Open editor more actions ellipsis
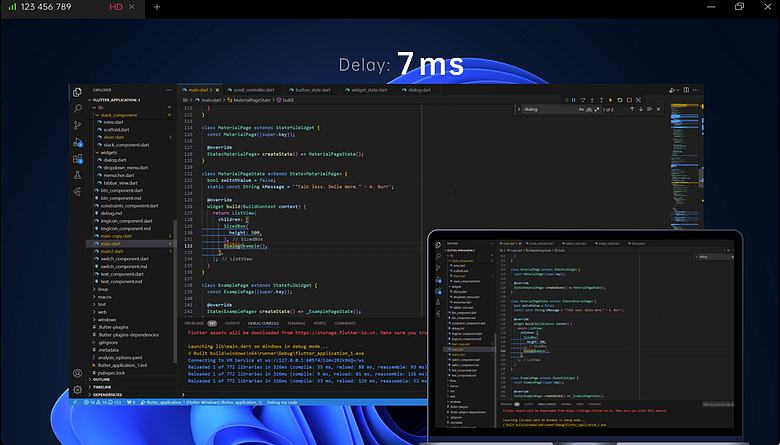 (x=695, y=90)
